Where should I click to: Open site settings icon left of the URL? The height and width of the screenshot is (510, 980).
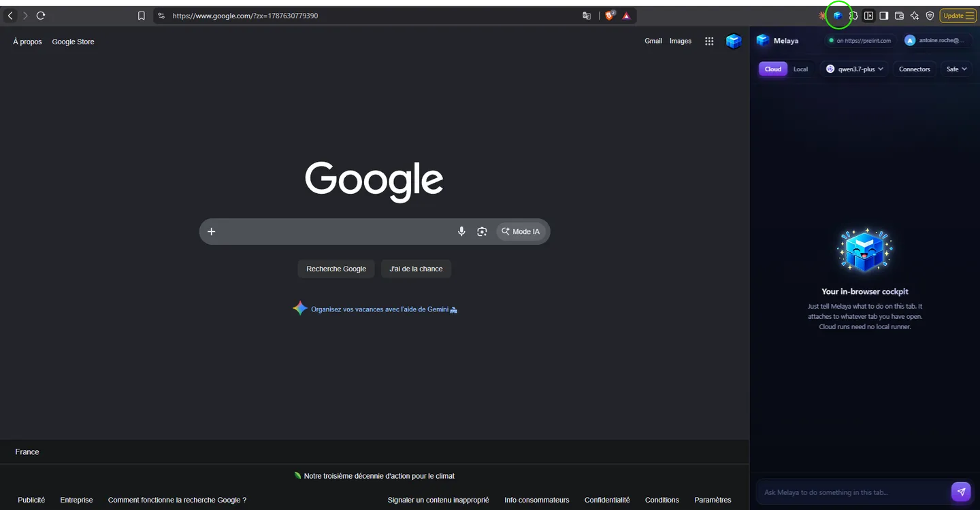[161, 16]
